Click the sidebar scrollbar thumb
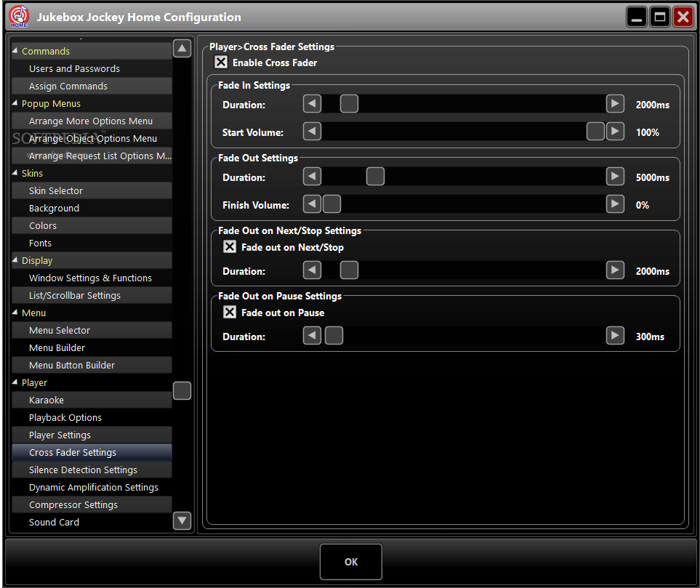This screenshot has height=588, width=700. [182, 390]
